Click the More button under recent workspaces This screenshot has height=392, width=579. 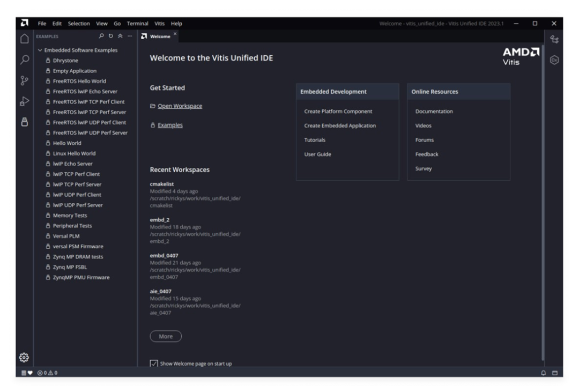tap(166, 336)
